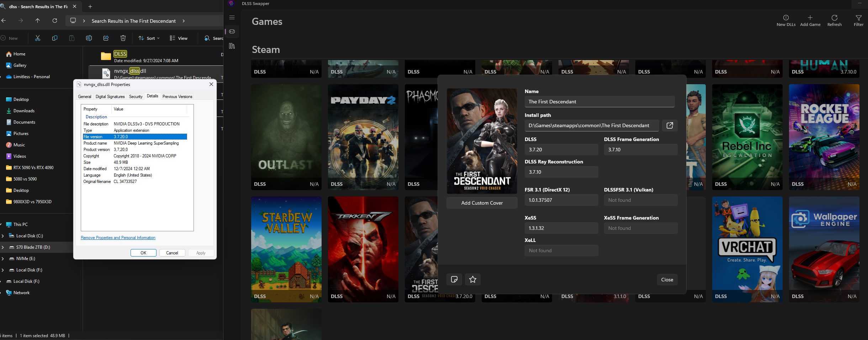Image resolution: width=868 pixels, height=340 pixels.
Task: Open the VRChat game card
Action: [x=747, y=249]
